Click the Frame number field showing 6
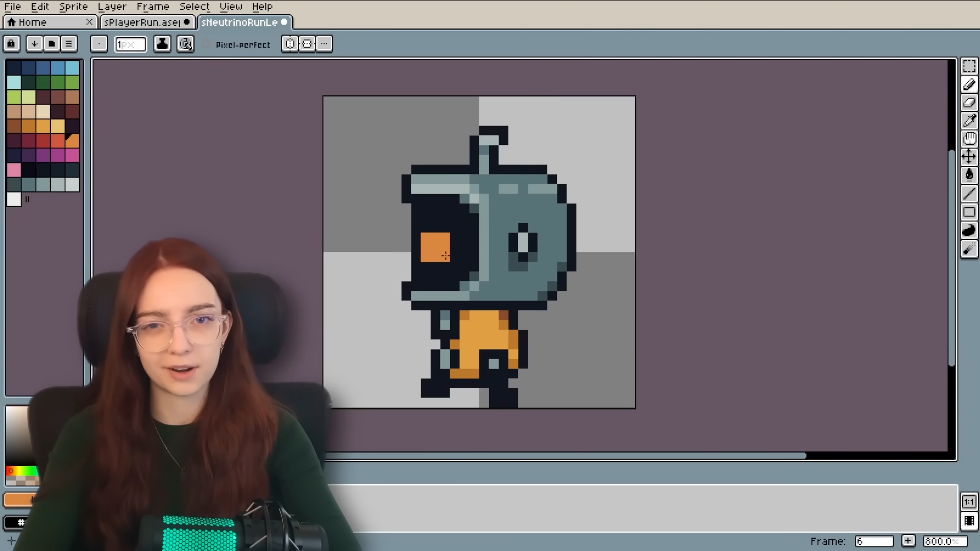This screenshot has width=980, height=551. (874, 541)
